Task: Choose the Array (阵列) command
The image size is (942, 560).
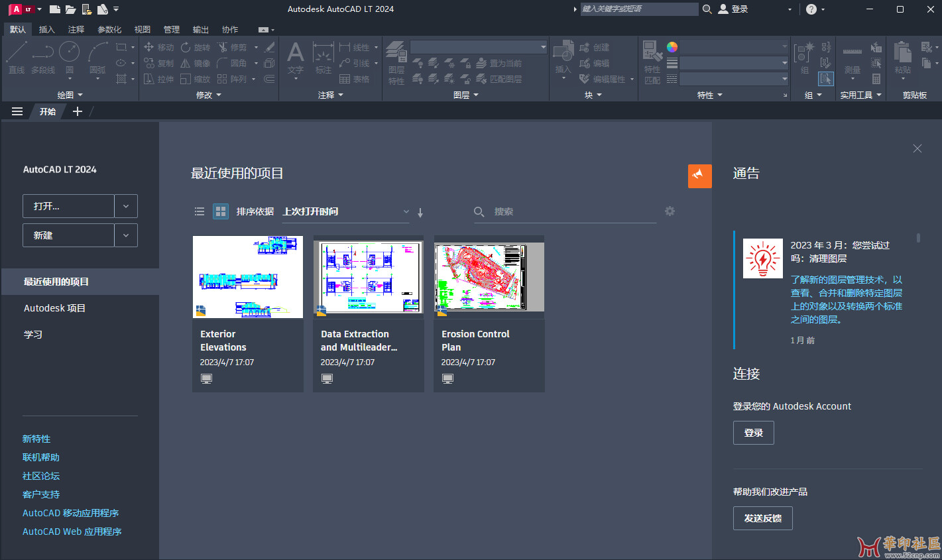Action: click(x=232, y=79)
